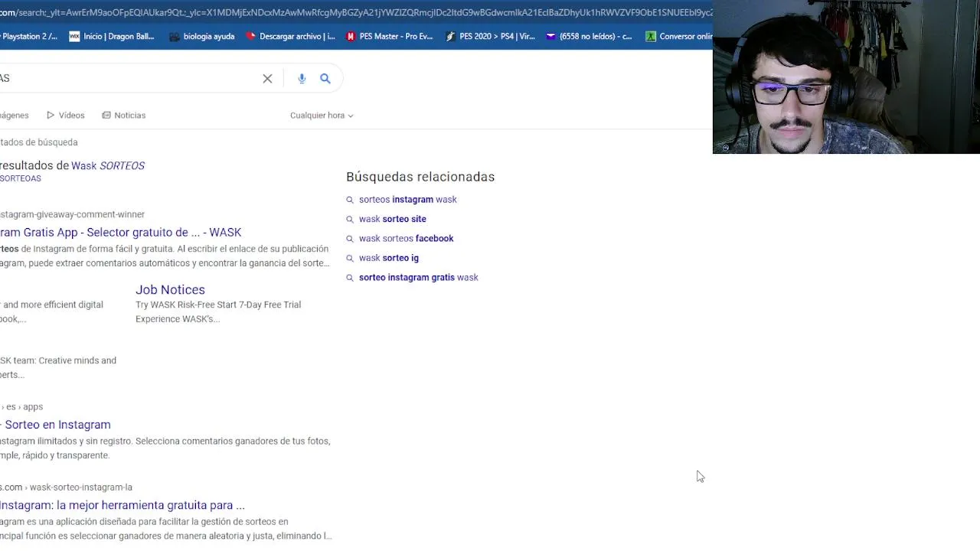Click the browser address bar URL
This screenshot has width=980, height=551.
356,12
